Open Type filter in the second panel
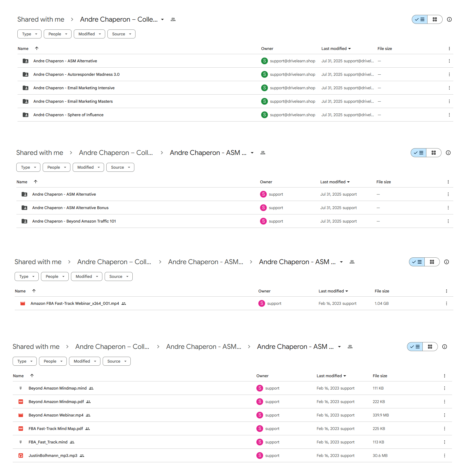 pyautogui.click(x=28, y=167)
